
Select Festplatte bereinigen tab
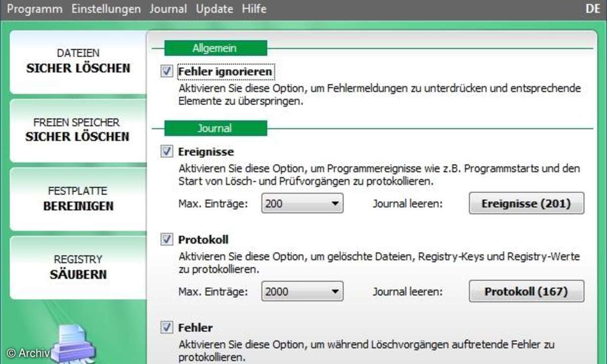point(78,199)
